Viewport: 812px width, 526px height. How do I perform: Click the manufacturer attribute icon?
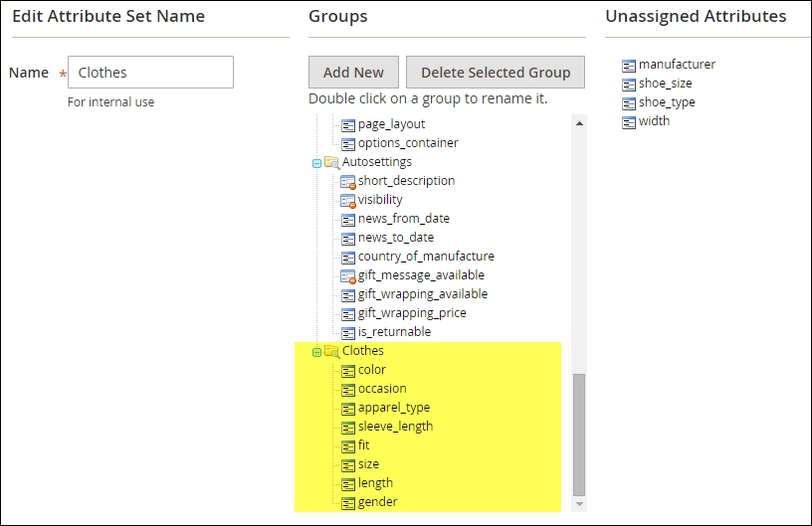tap(629, 66)
